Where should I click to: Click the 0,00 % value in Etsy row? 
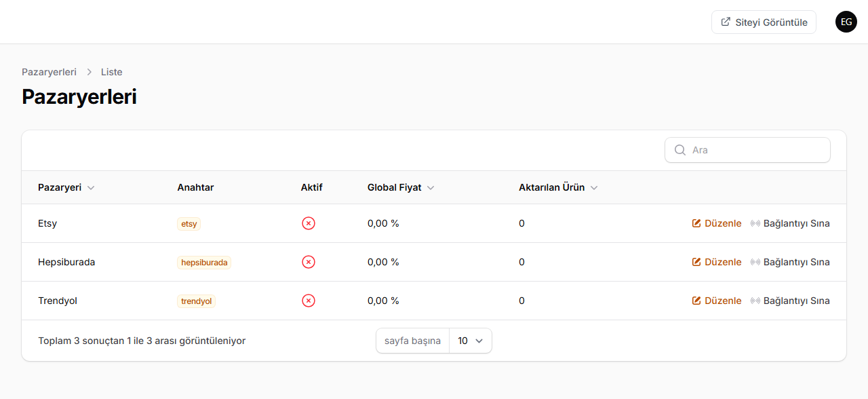pos(383,223)
